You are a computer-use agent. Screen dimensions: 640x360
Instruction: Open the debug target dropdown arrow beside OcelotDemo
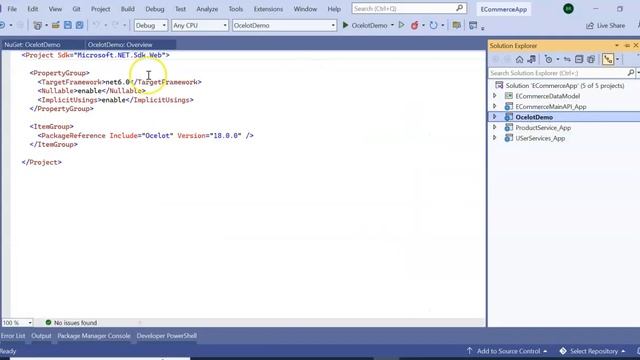392,25
